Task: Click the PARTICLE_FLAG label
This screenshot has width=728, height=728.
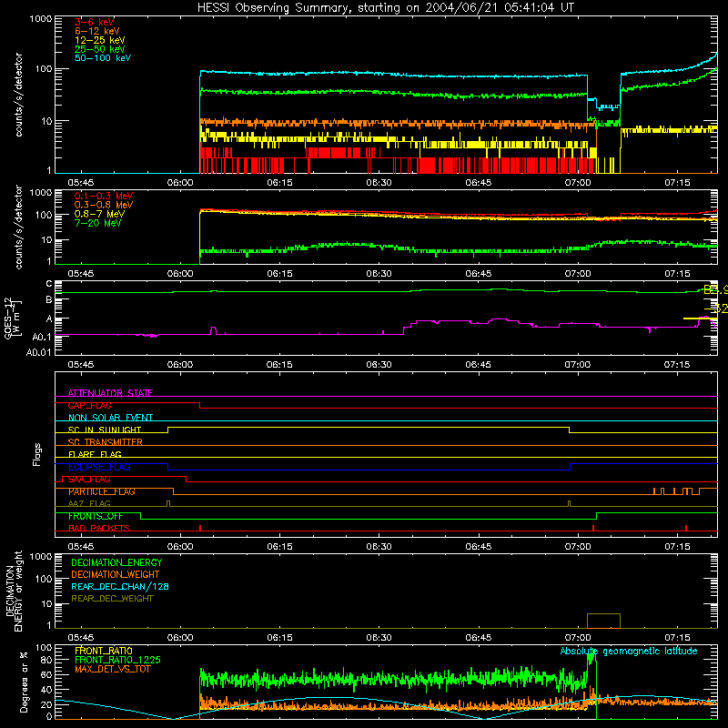Action: click(x=102, y=491)
